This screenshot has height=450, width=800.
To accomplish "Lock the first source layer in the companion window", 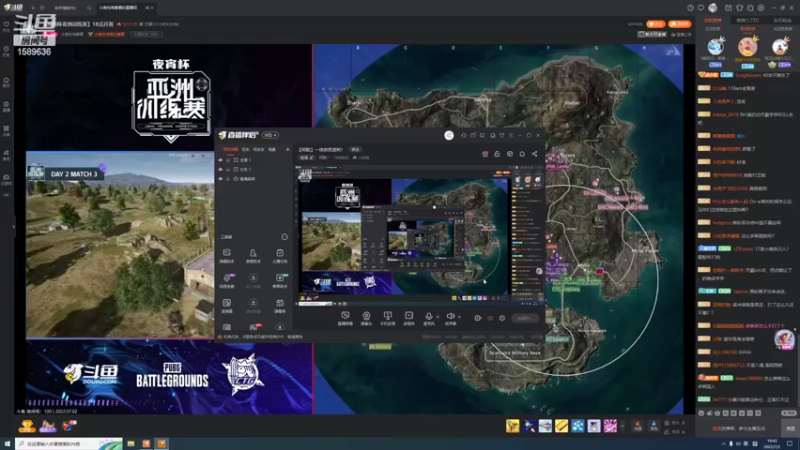I will click(228, 160).
